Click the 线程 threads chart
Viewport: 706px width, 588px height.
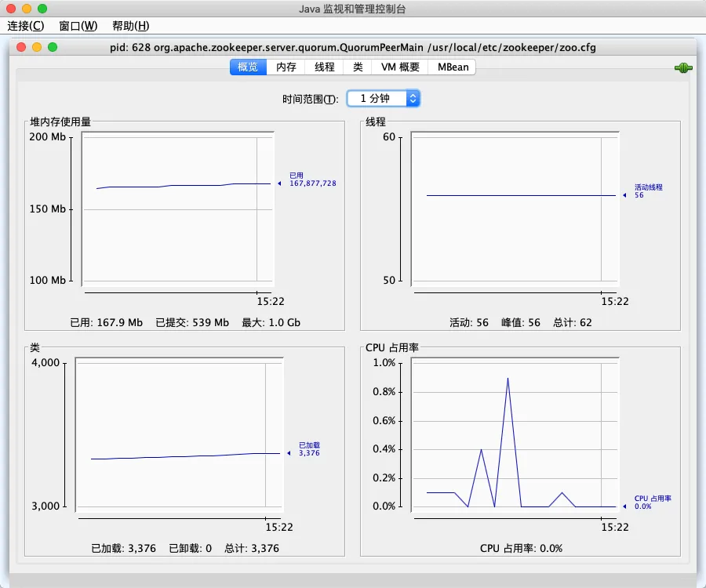[515, 209]
